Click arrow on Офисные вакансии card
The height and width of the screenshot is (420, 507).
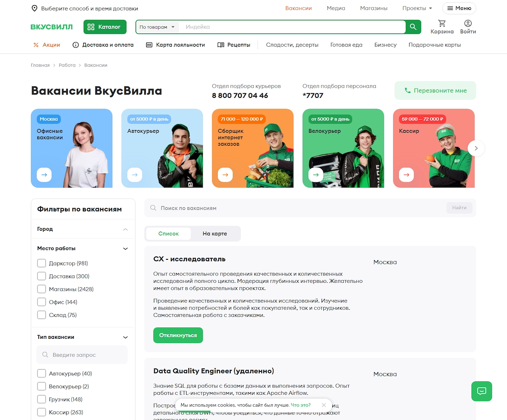pos(44,175)
